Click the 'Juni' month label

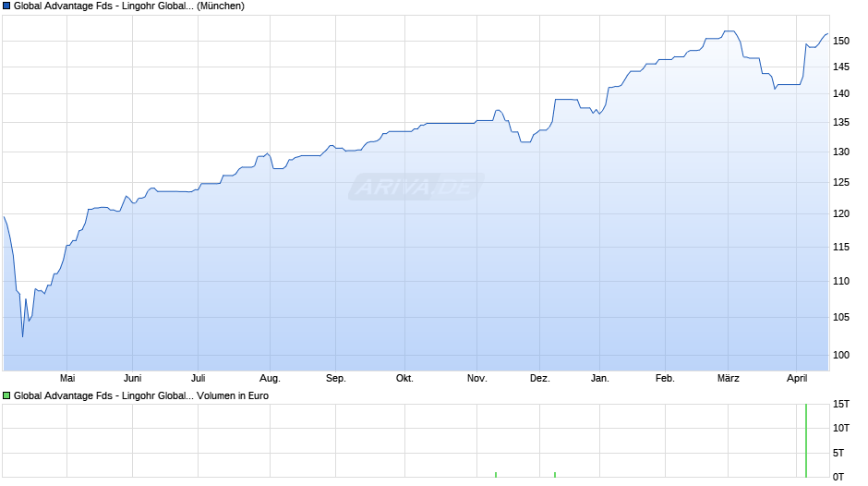132,378
